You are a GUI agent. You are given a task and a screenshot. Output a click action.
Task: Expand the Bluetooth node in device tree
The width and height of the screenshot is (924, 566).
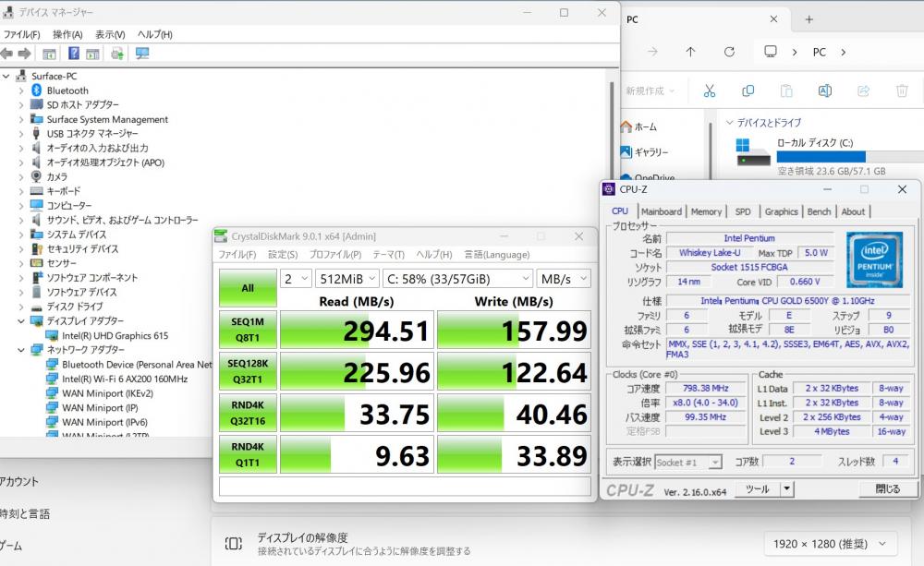(21, 90)
